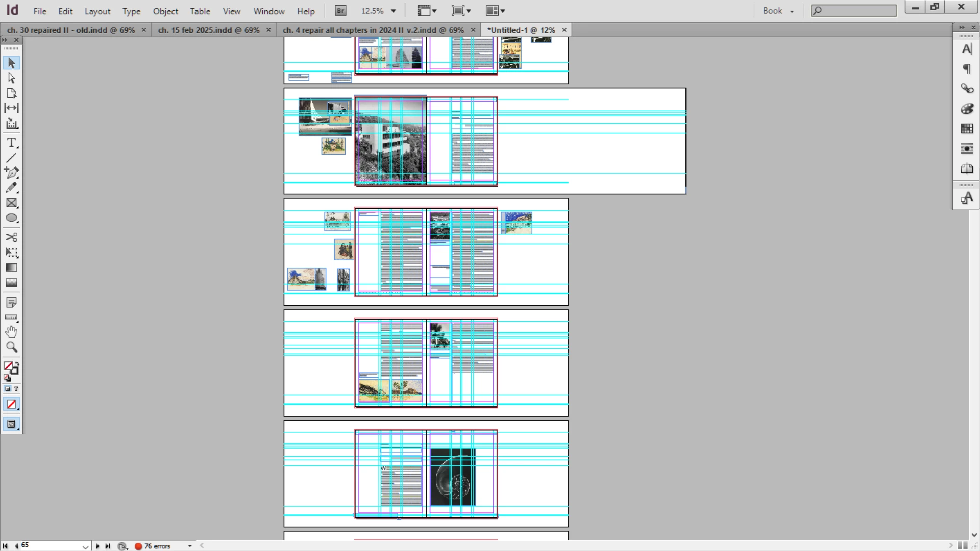
Task: Toggle the screen view mode button
Action: coord(11,424)
